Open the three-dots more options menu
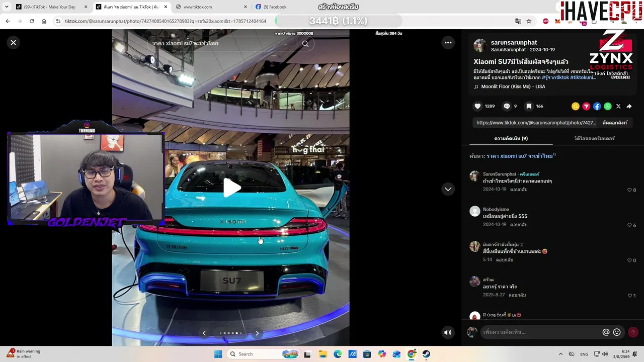The width and height of the screenshot is (644, 362). [x=448, y=43]
